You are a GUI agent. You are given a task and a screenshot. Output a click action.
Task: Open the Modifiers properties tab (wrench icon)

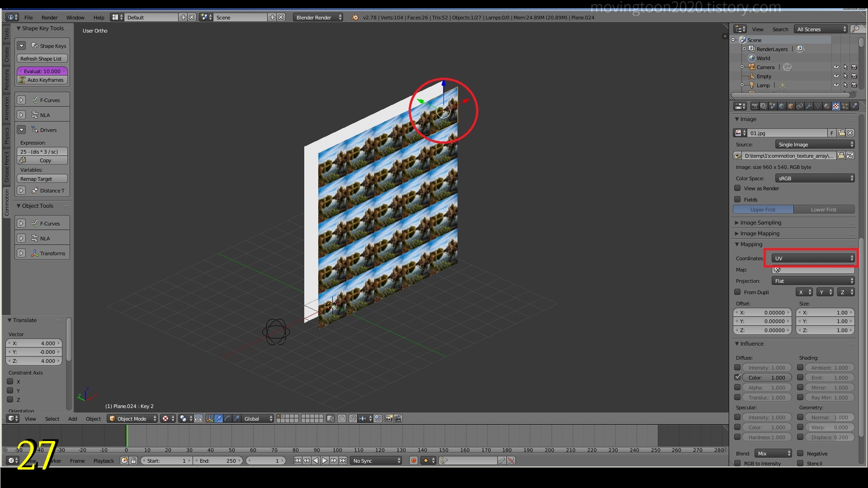pos(809,106)
